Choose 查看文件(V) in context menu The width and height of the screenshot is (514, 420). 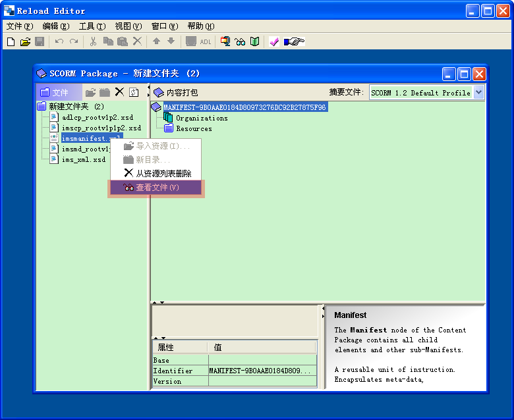(x=156, y=188)
